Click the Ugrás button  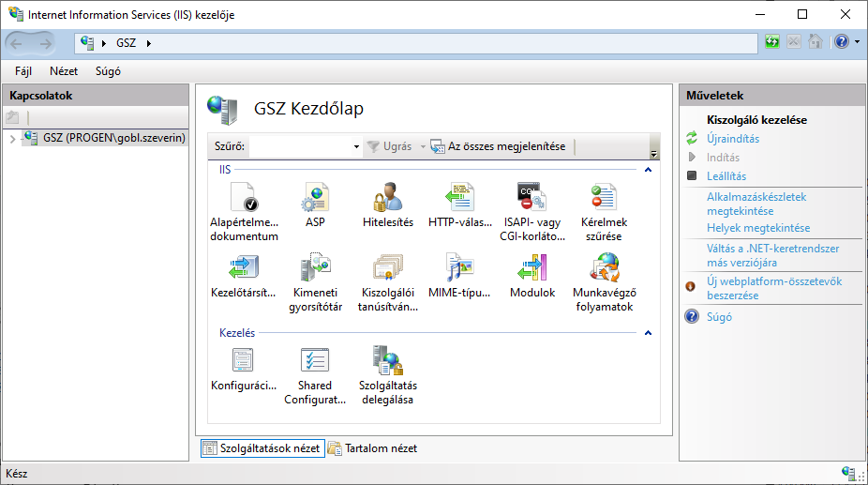pos(390,146)
